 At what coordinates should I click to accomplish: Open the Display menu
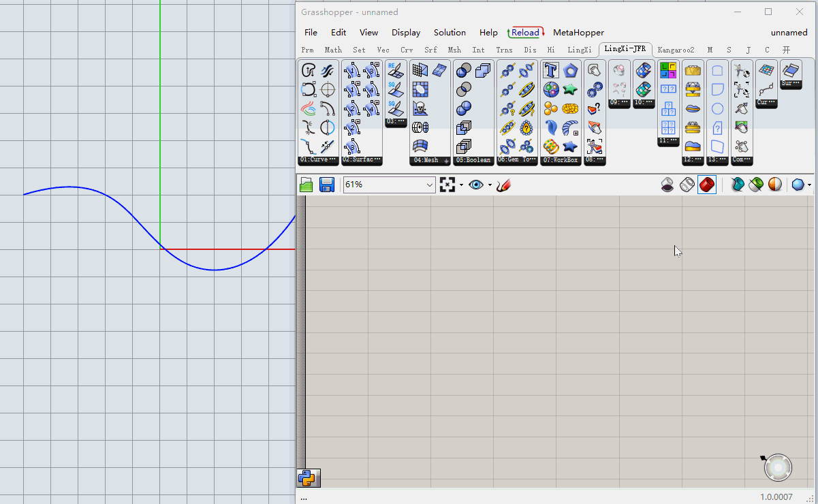pyautogui.click(x=406, y=33)
